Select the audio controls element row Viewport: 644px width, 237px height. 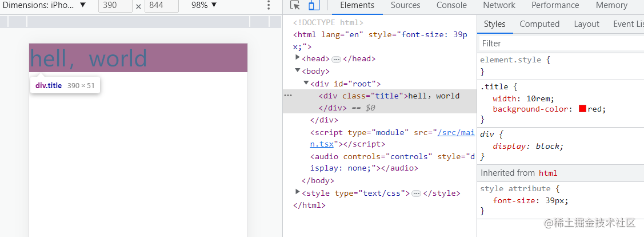click(379, 162)
